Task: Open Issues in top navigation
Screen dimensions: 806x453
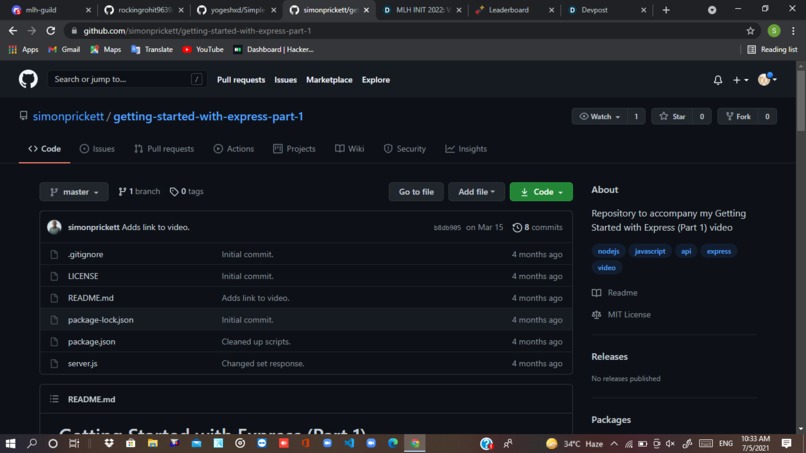Action: point(285,80)
